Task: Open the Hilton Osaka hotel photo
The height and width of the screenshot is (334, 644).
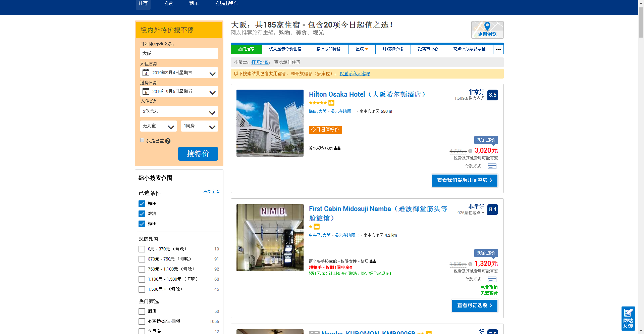Action: [270, 123]
